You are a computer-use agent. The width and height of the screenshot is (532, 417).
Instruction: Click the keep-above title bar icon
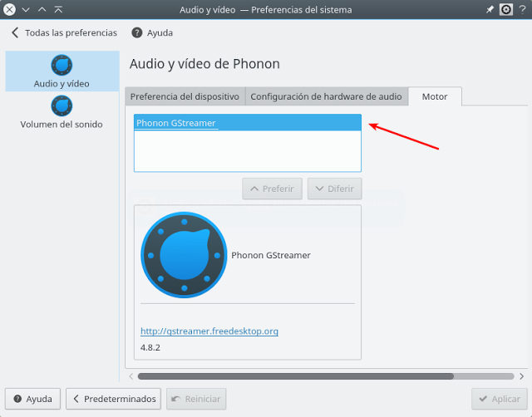[58, 9]
